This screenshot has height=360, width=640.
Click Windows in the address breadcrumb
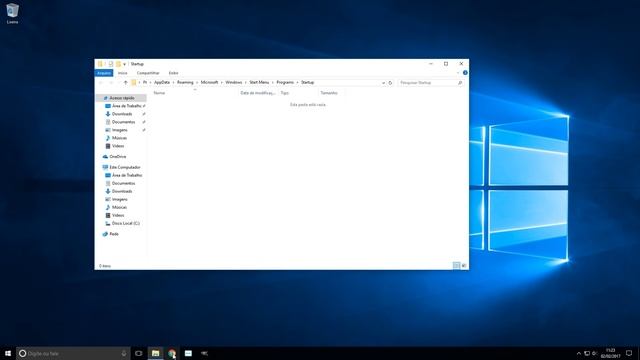click(x=233, y=82)
